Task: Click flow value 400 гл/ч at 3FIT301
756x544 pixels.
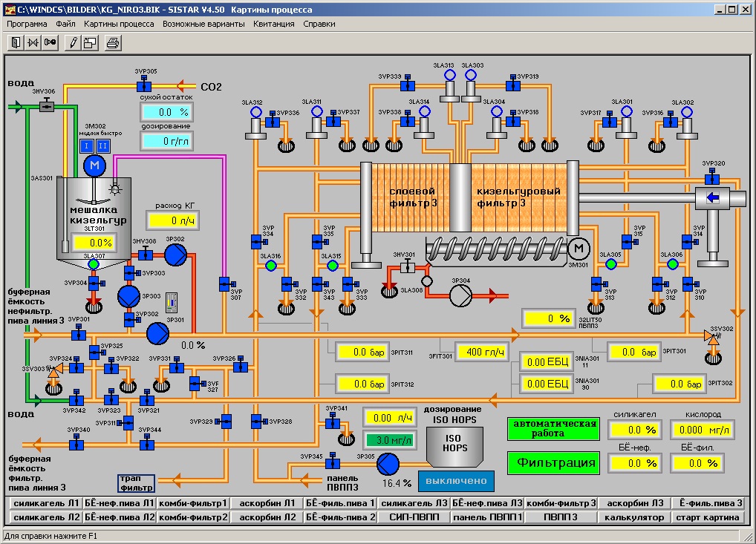Action: (x=482, y=353)
